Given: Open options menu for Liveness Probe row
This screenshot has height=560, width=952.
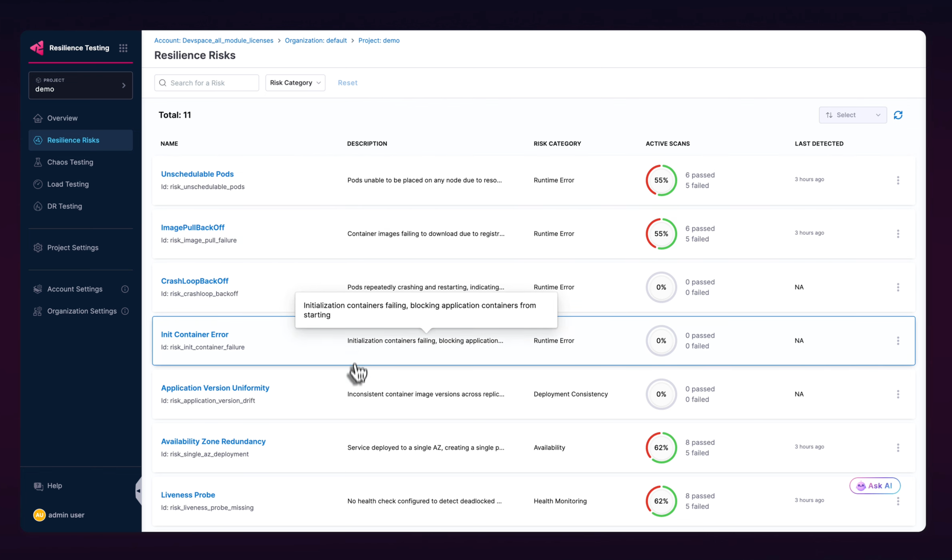Looking at the screenshot, I should pyautogui.click(x=898, y=501).
